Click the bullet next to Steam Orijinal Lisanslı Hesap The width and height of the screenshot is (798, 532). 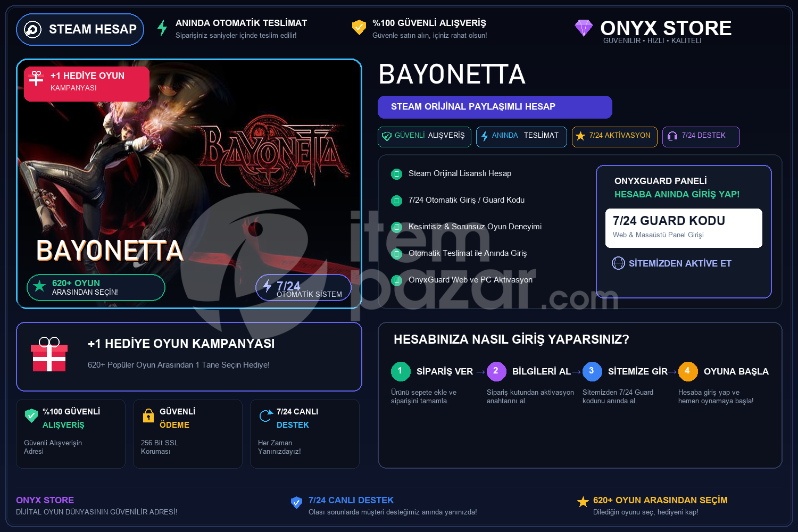(396, 174)
